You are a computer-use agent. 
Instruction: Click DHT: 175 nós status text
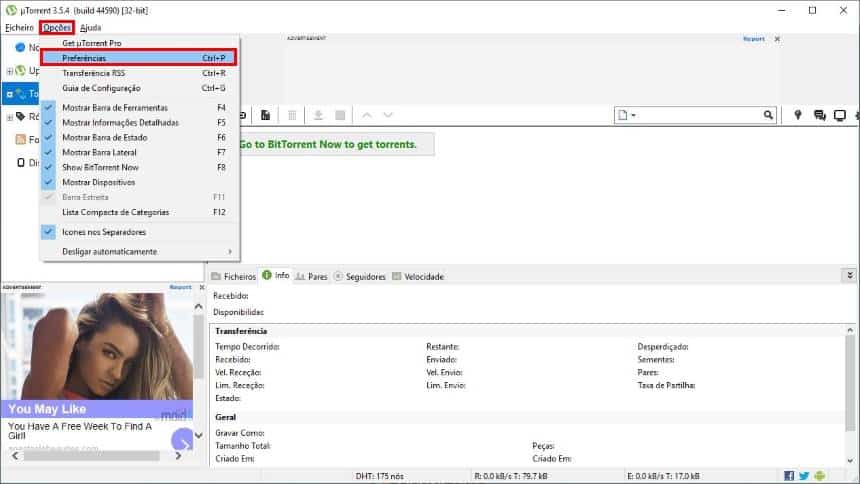pyautogui.click(x=380, y=476)
